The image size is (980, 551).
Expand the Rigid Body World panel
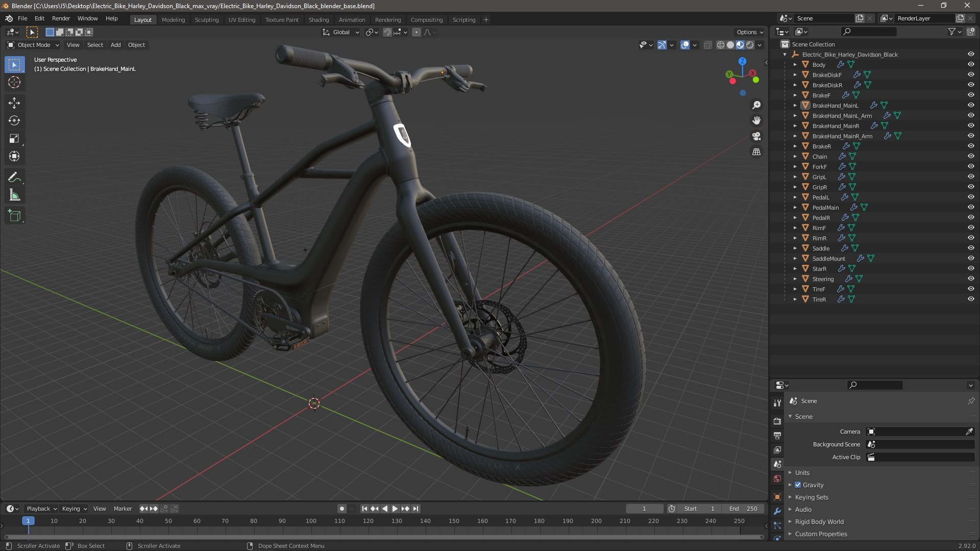point(819,521)
